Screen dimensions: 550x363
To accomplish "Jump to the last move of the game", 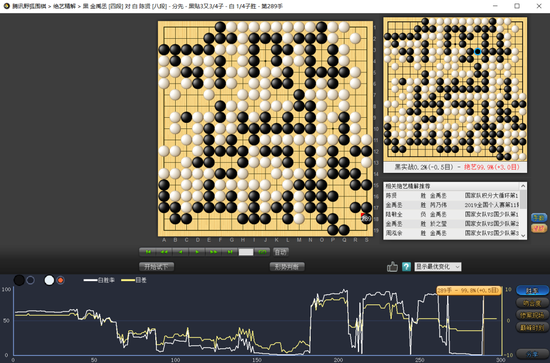I will pyautogui.click(x=230, y=252).
